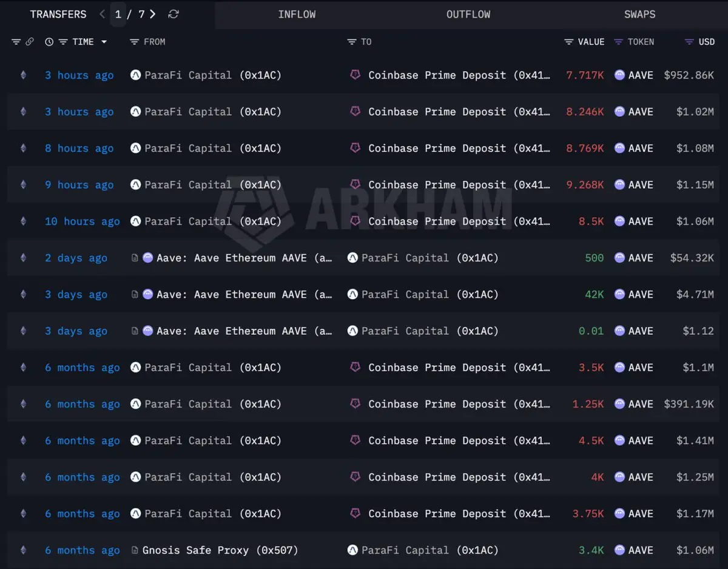This screenshot has height=569, width=728.
Task: Click Coinbase Prime icon in 1.25K row
Action: 356,404
